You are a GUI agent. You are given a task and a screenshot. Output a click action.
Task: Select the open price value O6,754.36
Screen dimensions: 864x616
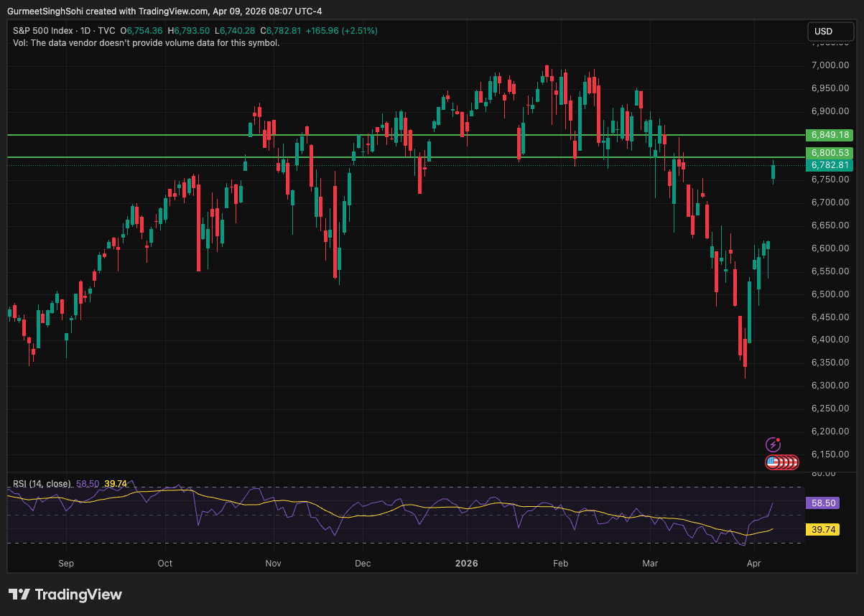coord(141,31)
